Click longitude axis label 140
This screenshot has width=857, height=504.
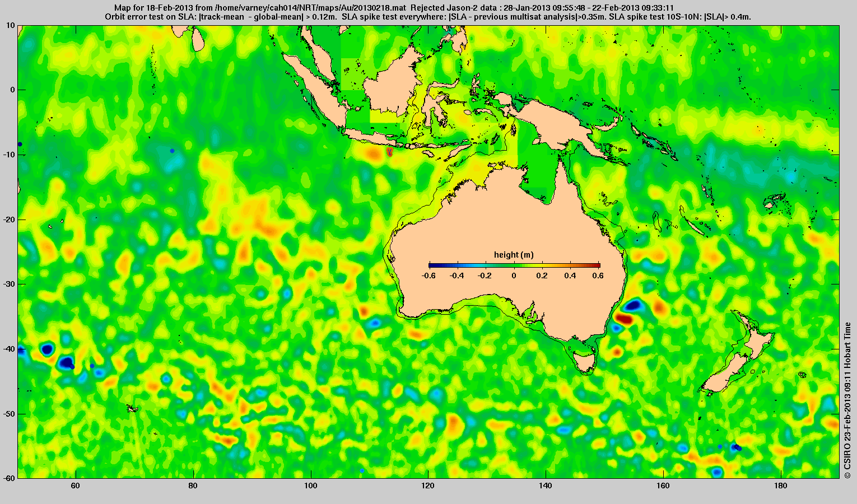pyautogui.click(x=546, y=486)
